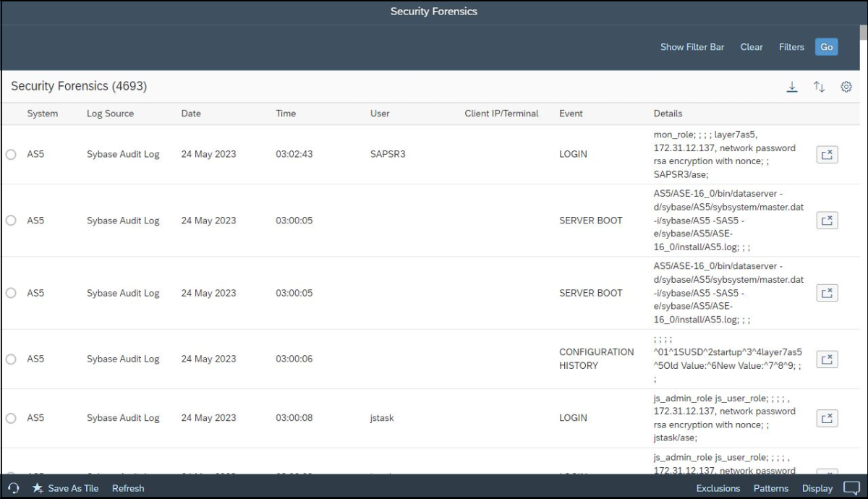This screenshot has height=499, width=868.
Task: Select the radio button on the jstask row
Action: [9, 417]
